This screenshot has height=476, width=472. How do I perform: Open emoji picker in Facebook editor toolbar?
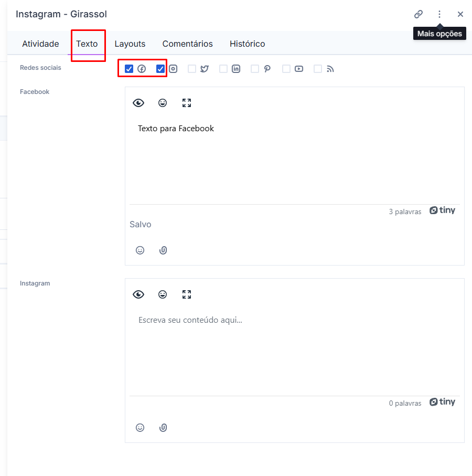pyautogui.click(x=163, y=103)
